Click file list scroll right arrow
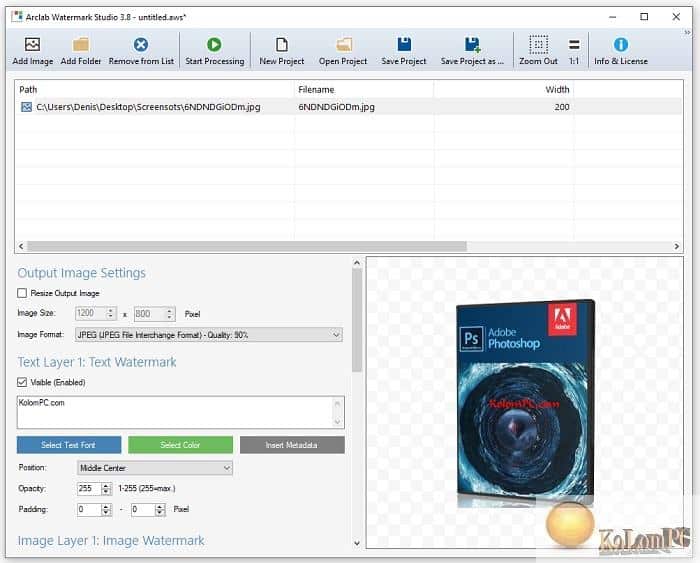Image resolution: width=700 pixels, height=563 pixels. [677, 246]
